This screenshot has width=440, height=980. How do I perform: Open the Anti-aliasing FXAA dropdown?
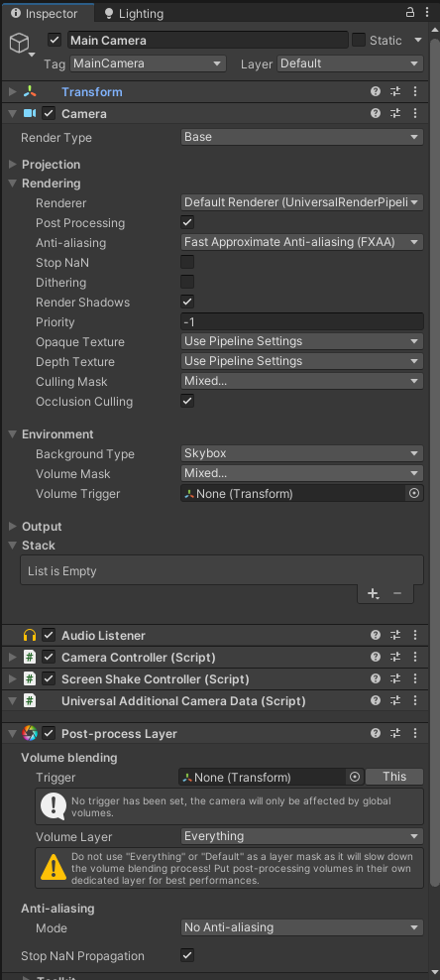pos(302,242)
